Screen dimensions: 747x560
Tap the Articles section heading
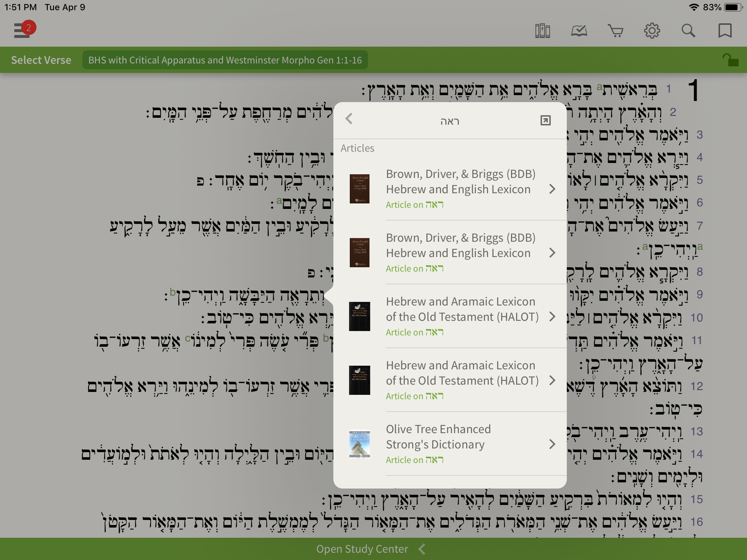click(x=357, y=148)
